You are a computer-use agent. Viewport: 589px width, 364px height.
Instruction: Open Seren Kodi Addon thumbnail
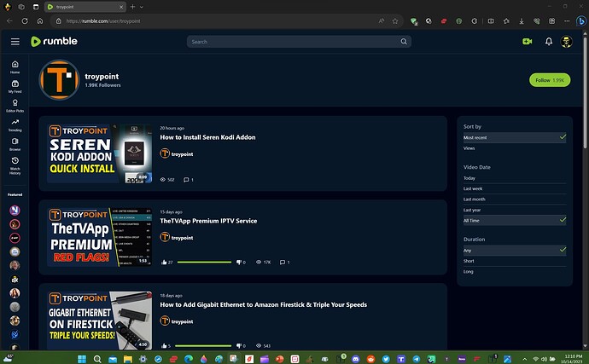click(100, 153)
